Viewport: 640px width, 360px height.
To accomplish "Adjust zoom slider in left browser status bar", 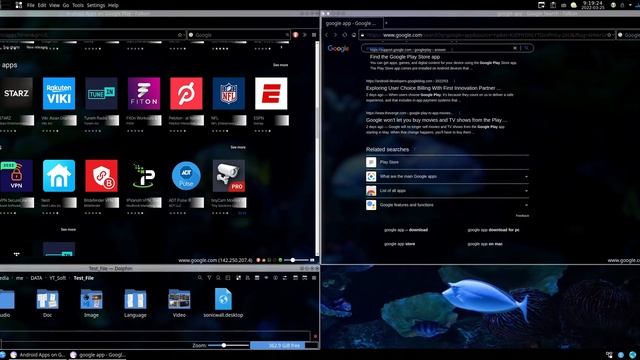I will (x=297, y=260).
